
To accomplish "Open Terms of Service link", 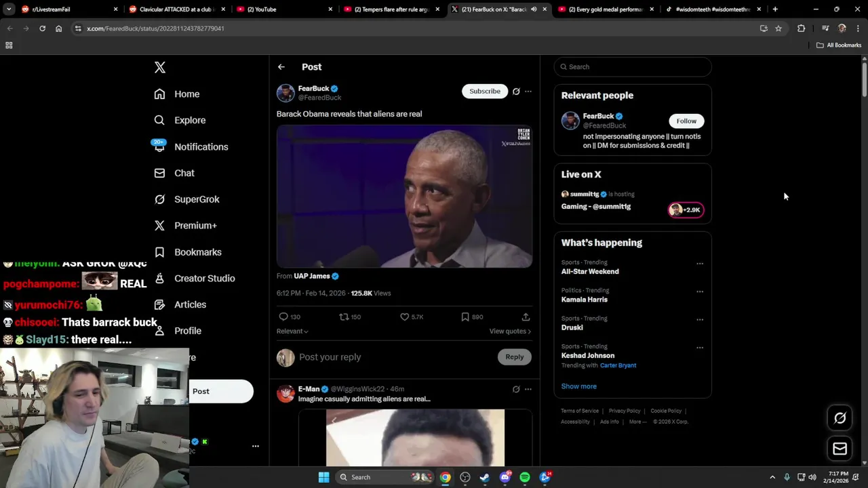I will click(580, 411).
